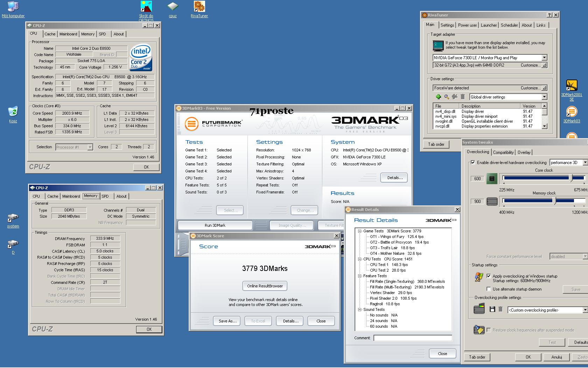588x368 pixels.
Task: Click the floppy save profile icon
Action: tap(492, 309)
